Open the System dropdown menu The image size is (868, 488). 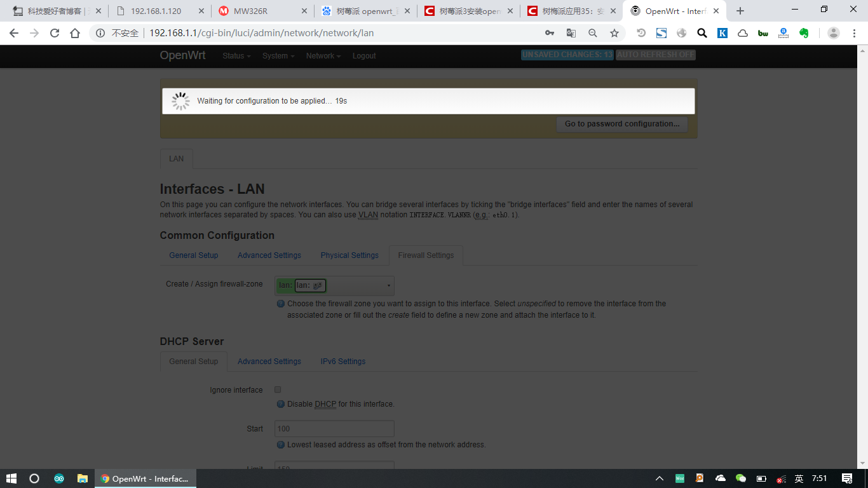[x=278, y=56]
